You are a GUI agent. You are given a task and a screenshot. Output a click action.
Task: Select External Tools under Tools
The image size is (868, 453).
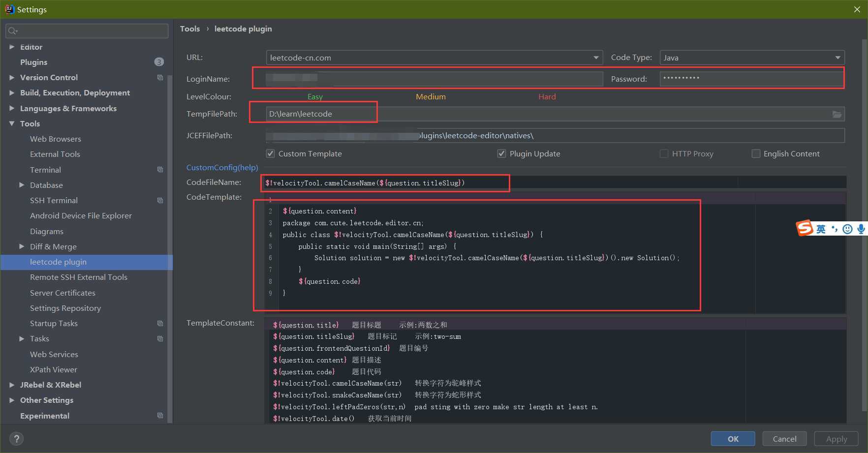pyautogui.click(x=55, y=154)
